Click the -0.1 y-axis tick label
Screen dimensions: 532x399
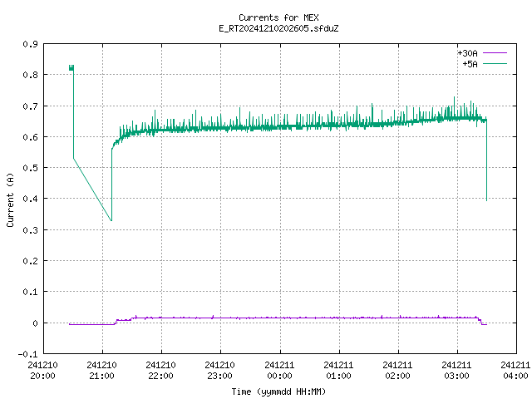pos(27,354)
